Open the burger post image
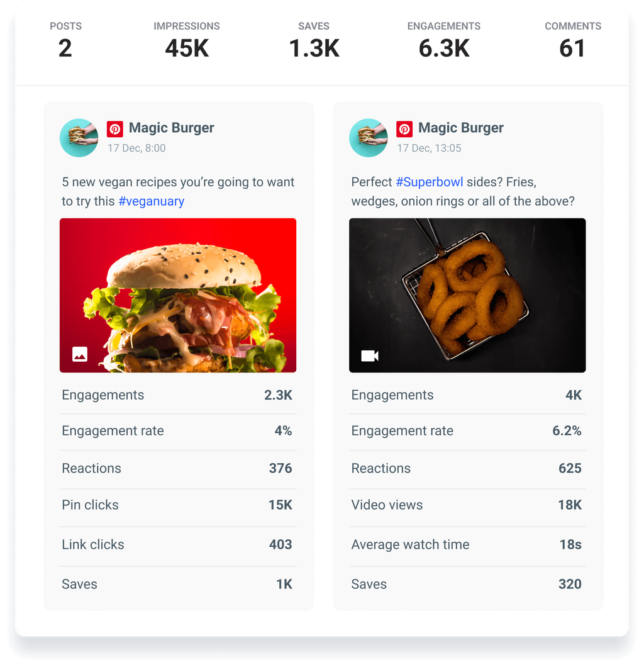Image resolution: width=644 pixels, height=667 pixels. (x=178, y=295)
